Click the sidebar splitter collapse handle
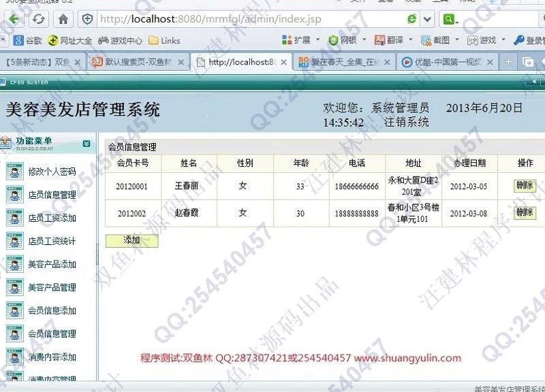 click(97, 254)
